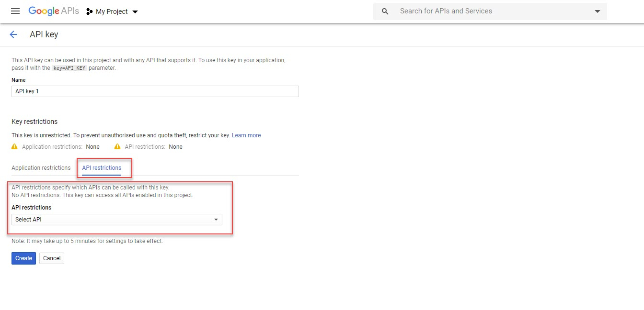Click the five-minute settings note text
Image resolution: width=644 pixels, height=310 pixels.
click(87, 241)
